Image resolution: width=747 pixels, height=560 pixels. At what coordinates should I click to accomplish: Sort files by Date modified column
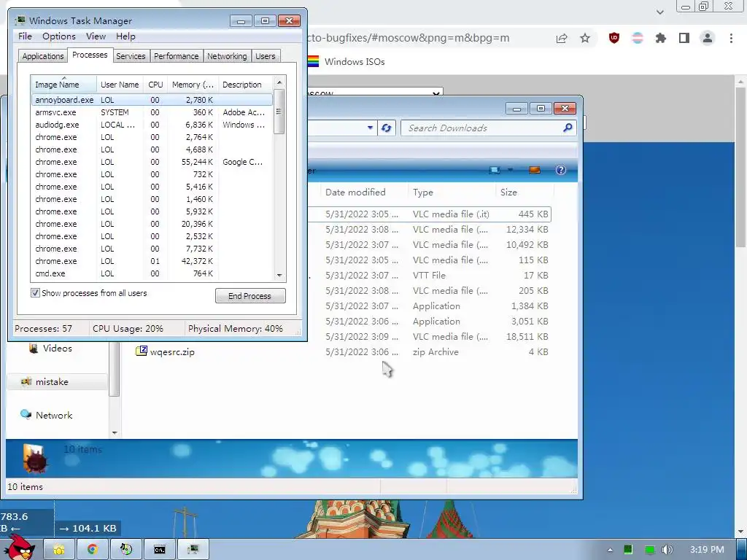(x=363, y=192)
